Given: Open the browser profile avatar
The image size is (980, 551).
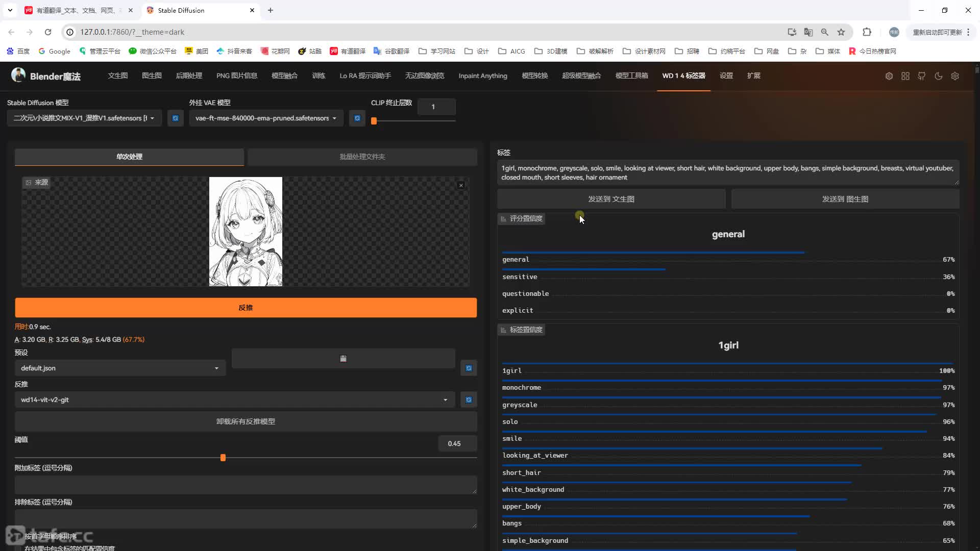Looking at the screenshot, I should 894,32.
